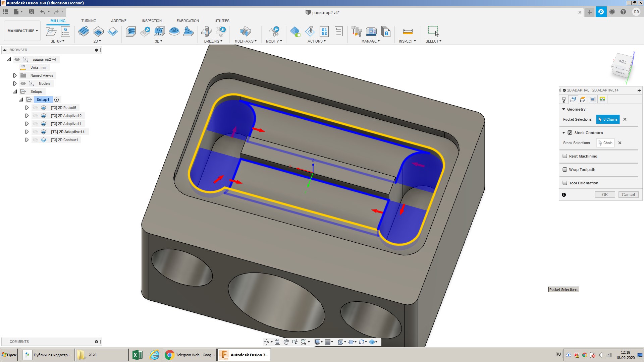Click the Simulate icon in Actions
This screenshot has width=644, height=362.
(x=310, y=32)
